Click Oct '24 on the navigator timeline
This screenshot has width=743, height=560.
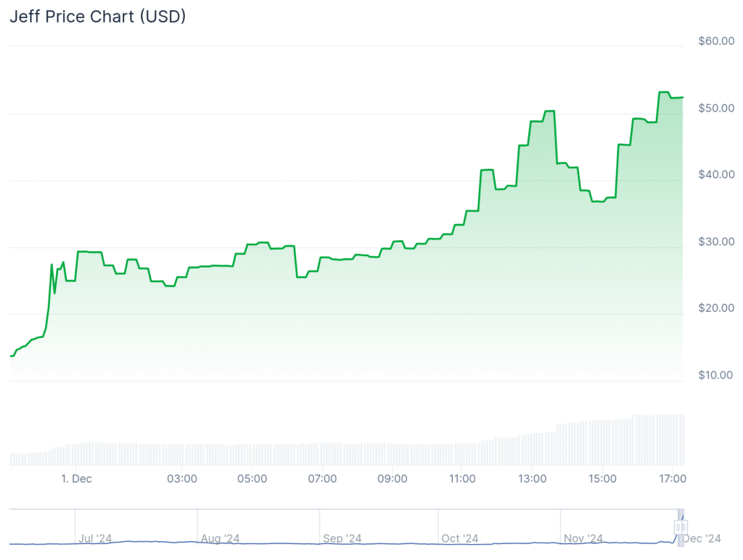(x=460, y=538)
